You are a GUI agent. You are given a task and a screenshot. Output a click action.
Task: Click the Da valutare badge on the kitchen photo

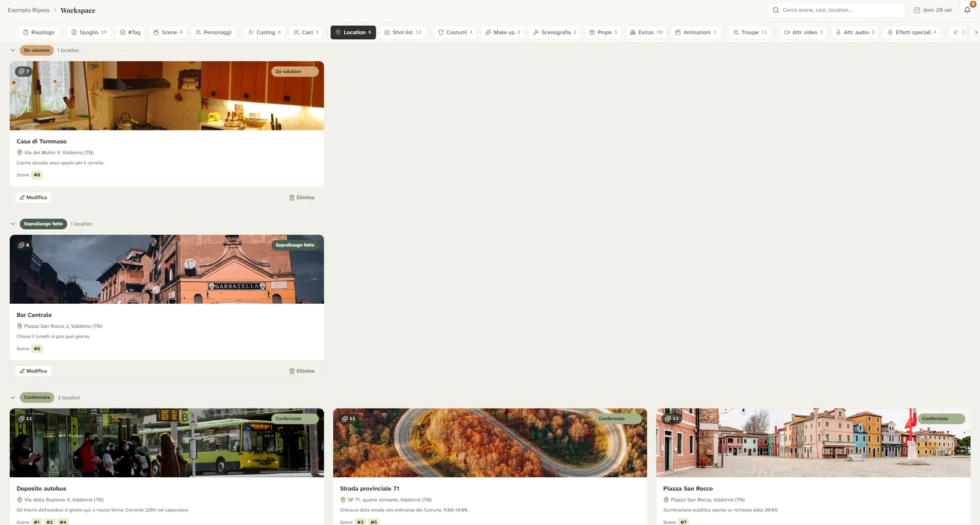[295, 72]
